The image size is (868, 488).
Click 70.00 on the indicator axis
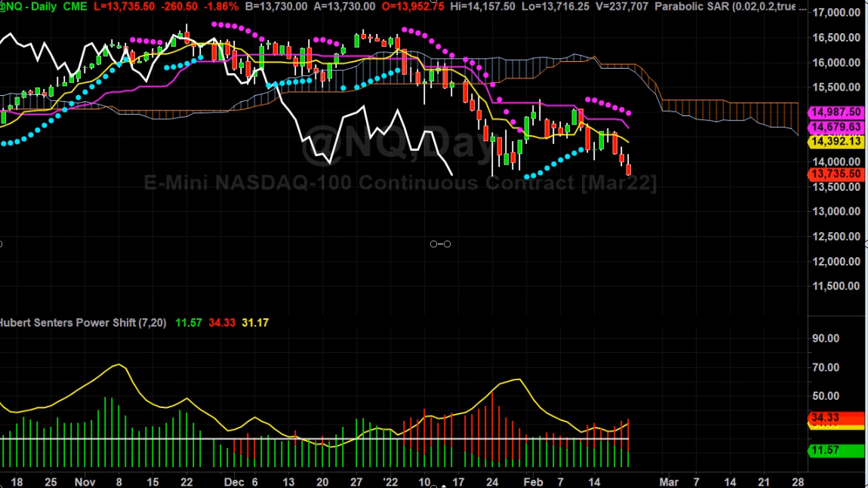826,367
